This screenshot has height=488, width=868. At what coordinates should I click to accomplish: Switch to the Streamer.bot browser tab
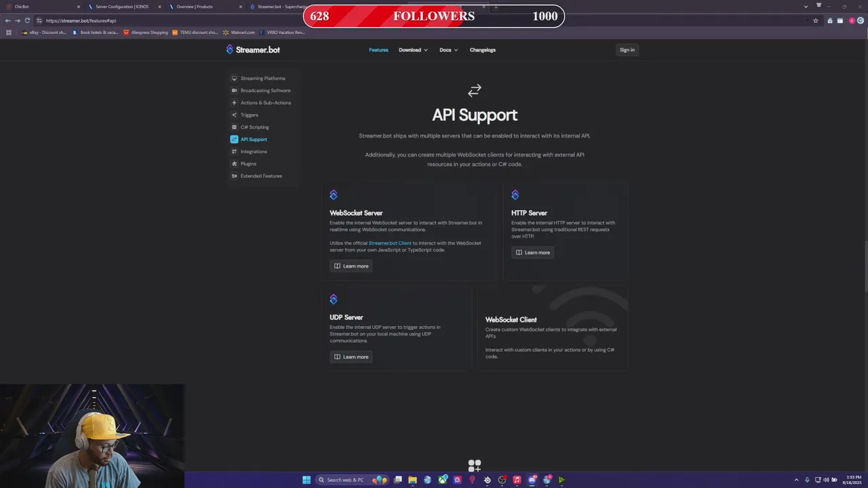[281, 6]
